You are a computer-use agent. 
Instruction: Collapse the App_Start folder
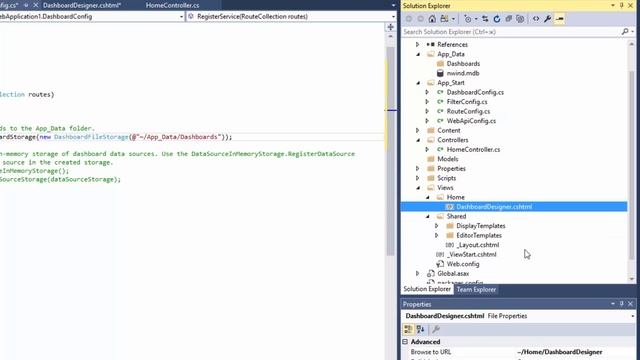[x=418, y=82]
